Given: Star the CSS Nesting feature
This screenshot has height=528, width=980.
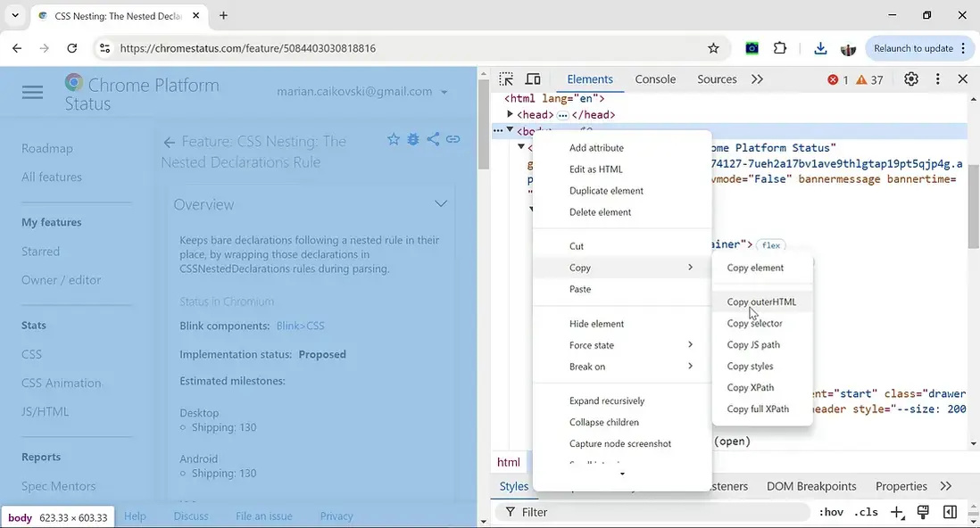Looking at the screenshot, I should [x=393, y=139].
